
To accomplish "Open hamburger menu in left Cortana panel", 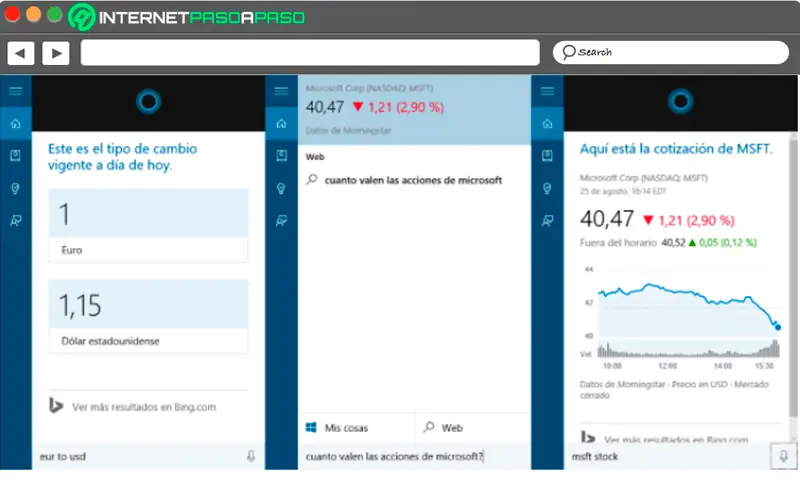I will pos(16,91).
